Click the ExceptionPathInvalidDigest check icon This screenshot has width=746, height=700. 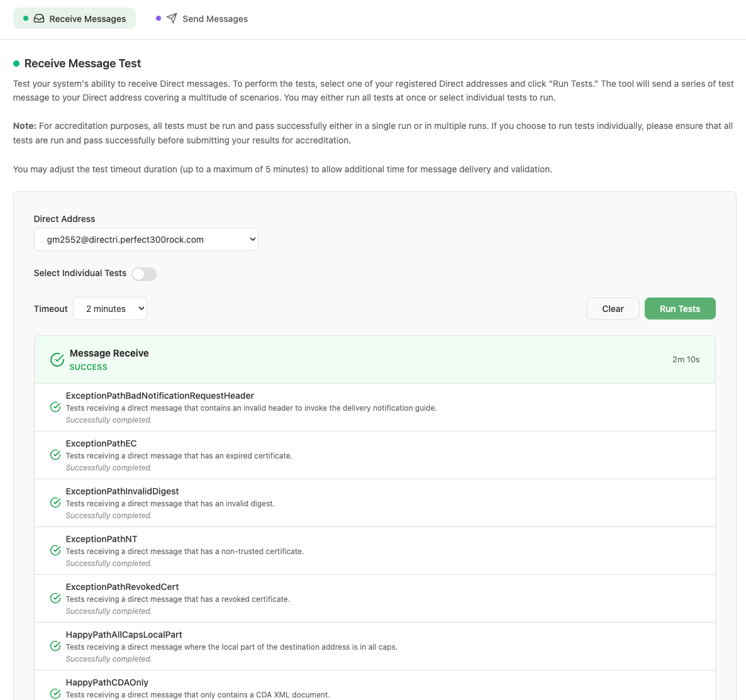(x=55, y=503)
